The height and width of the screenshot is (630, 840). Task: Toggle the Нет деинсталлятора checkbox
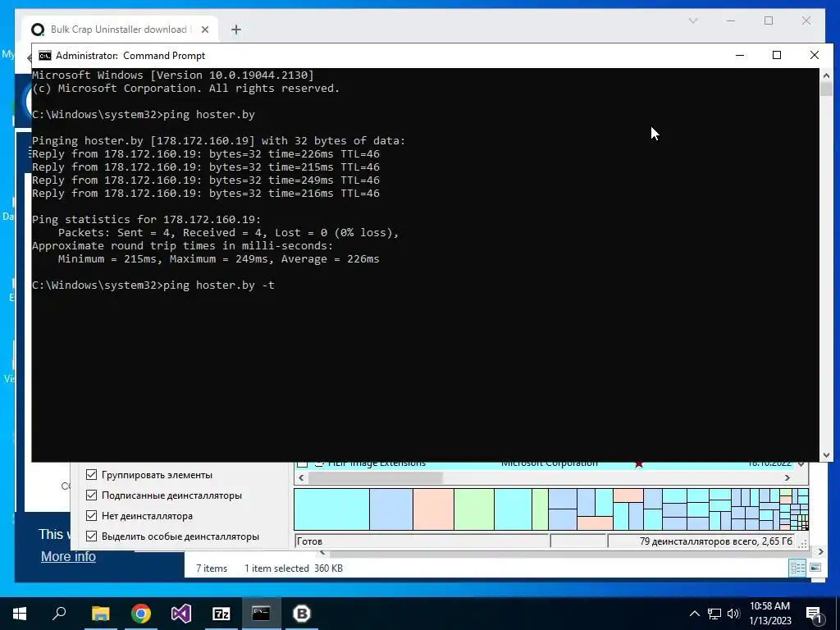[92, 516]
